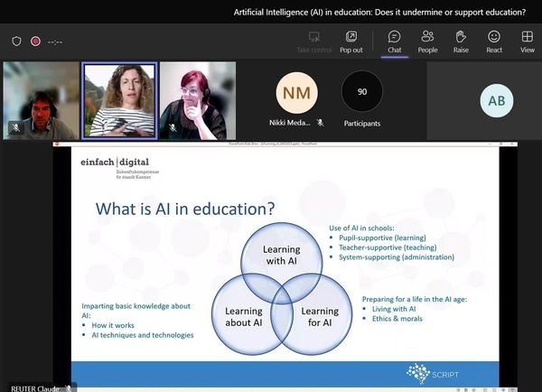This screenshot has width=542, height=392.
Task: Open the Chat panel
Action: 395,42
